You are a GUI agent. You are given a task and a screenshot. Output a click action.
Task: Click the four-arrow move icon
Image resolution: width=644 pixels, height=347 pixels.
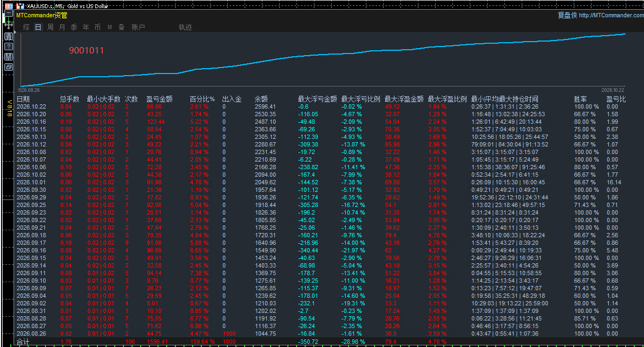click(9, 25)
